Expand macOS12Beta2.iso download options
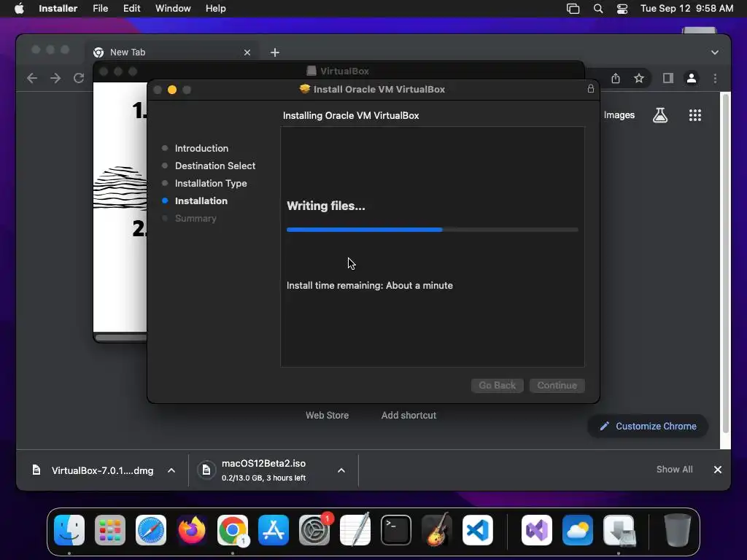The width and height of the screenshot is (747, 560). (x=341, y=470)
